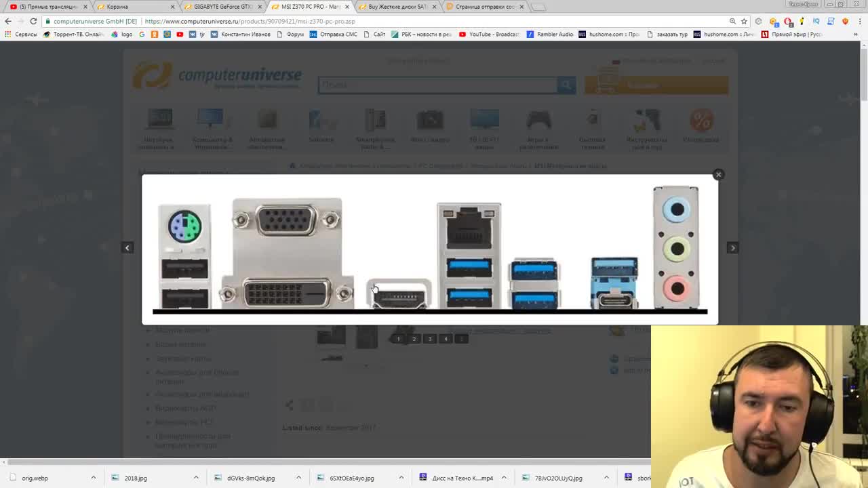Close the GIGABYTE GeForce GTX tab
Screen dimensions: 868x488
(260, 7)
